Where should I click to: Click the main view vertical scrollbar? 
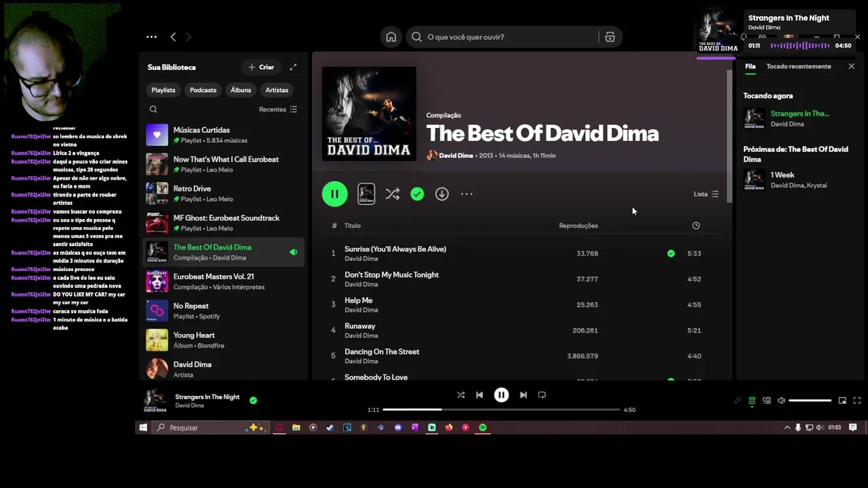pos(730,136)
